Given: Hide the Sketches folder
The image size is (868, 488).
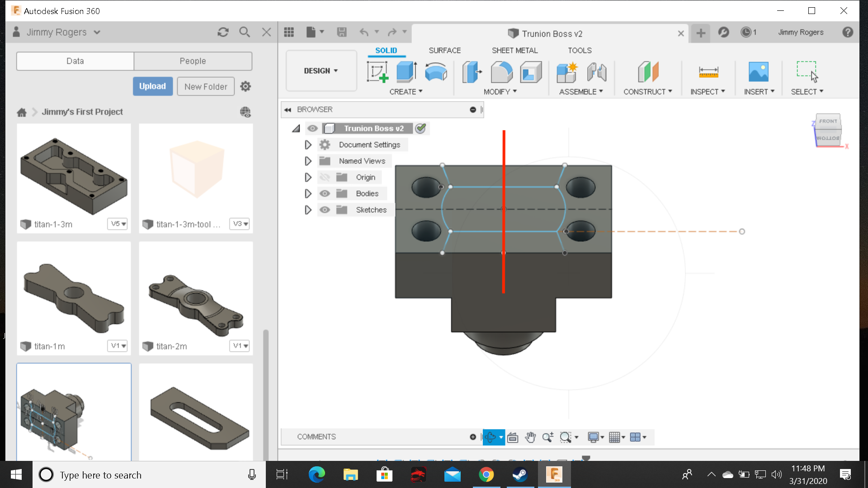Looking at the screenshot, I should coord(325,210).
